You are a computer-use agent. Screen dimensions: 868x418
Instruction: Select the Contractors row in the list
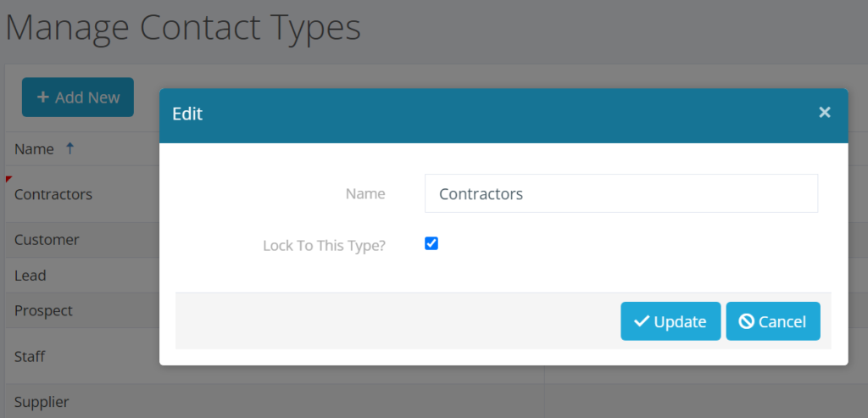53,194
